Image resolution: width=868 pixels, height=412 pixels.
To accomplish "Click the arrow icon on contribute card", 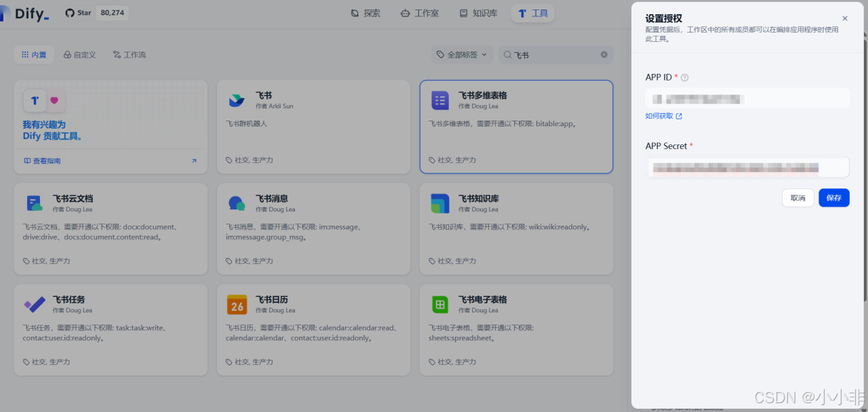I will pyautogui.click(x=194, y=161).
